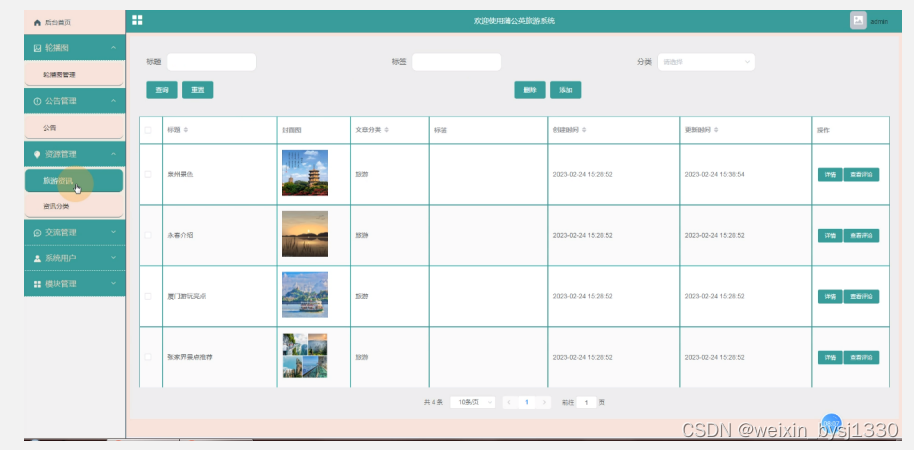Click the 重置 reset button
The width and height of the screenshot is (914, 450).
pyautogui.click(x=198, y=90)
